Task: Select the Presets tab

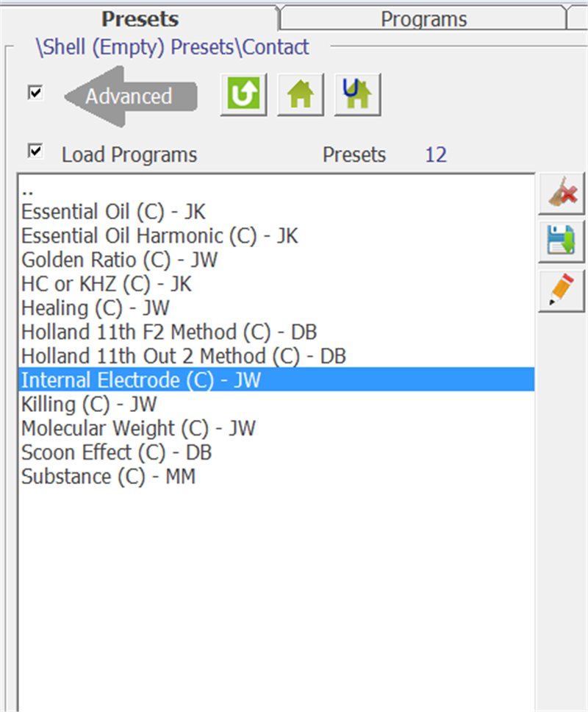Action: pos(140,18)
